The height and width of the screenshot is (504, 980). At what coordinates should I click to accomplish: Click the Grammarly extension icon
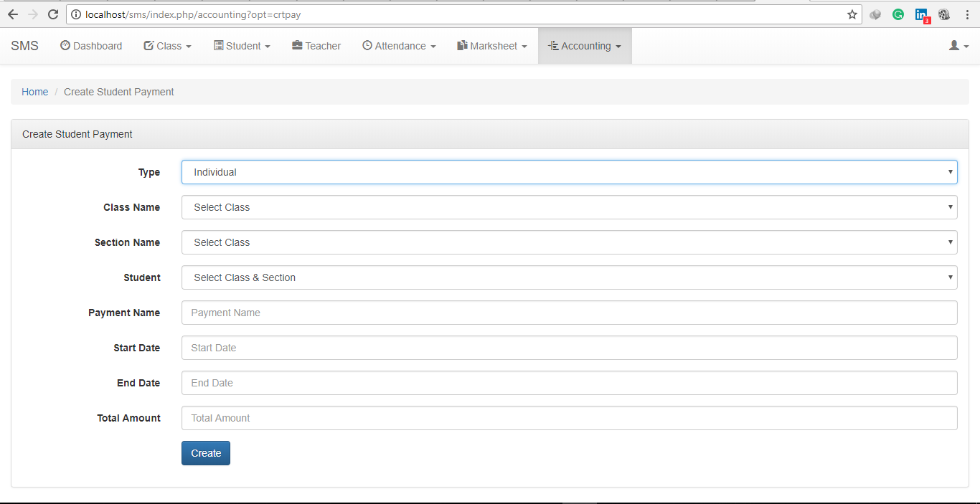coord(898,14)
